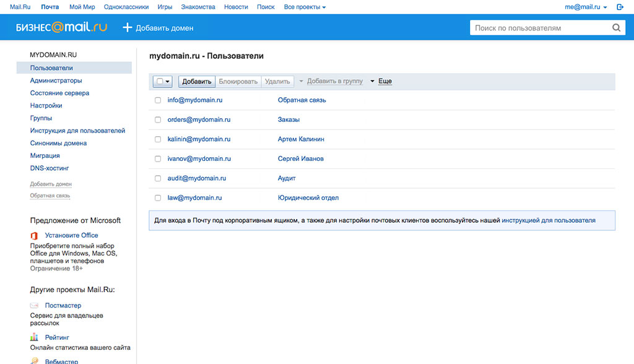This screenshot has width=634, height=364.
Task: Click the Постмастер link
Action: click(x=63, y=305)
